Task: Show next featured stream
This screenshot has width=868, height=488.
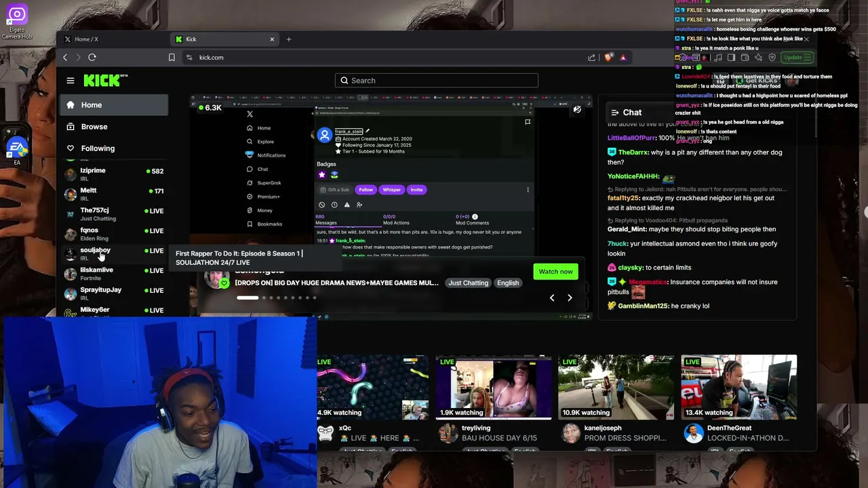Action: (x=570, y=298)
